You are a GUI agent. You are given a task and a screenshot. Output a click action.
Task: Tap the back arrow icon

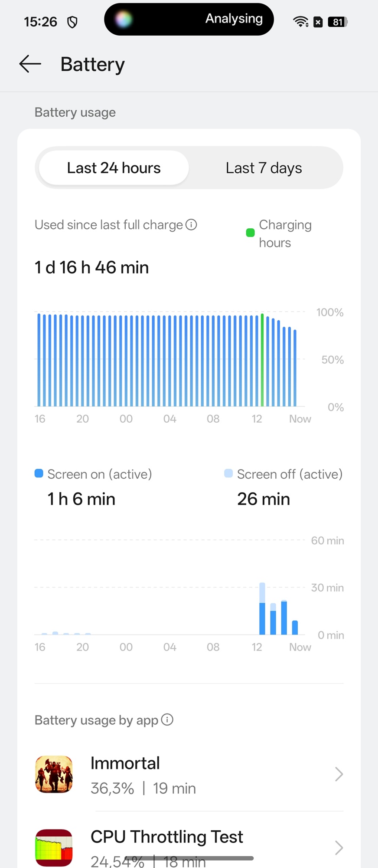click(30, 64)
